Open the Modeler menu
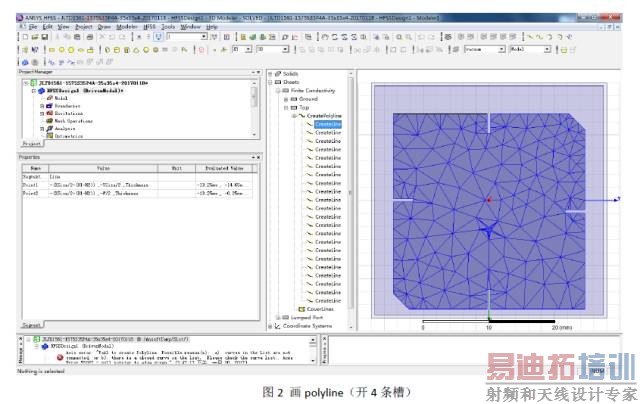This screenshot has height=404, width=640. [x=127, y=27]
